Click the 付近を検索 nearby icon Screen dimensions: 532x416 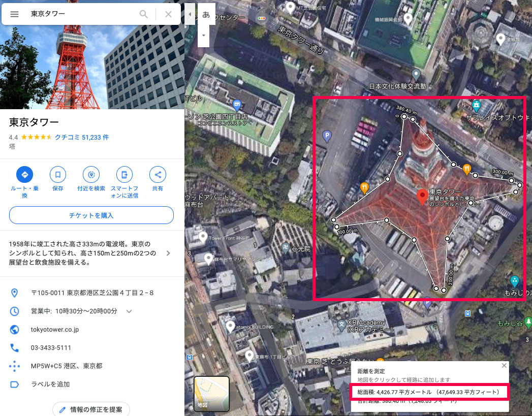click(91, 175)
